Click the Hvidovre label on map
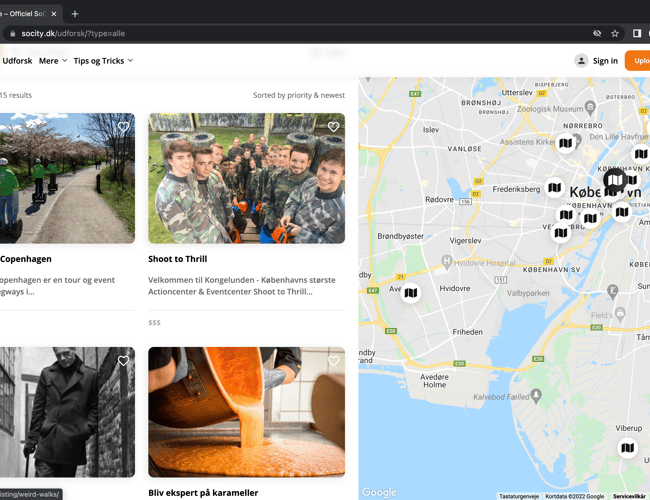The height and width of the screenshot is (500, 650). 455,288
